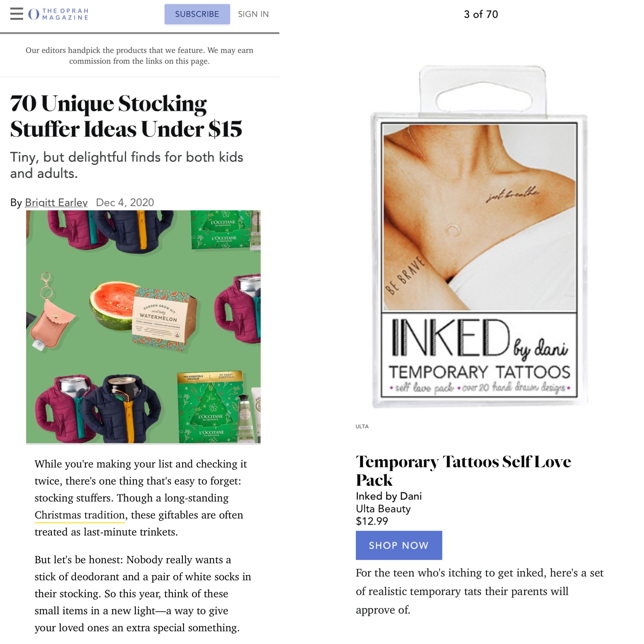The width and height of the screenshot is (644, 644).
Task: Click the SUBSCRIBE button
Action: point(197,14)
